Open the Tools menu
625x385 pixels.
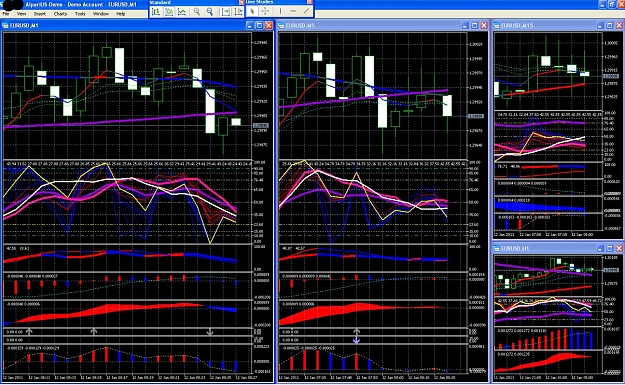click(80, 14)
